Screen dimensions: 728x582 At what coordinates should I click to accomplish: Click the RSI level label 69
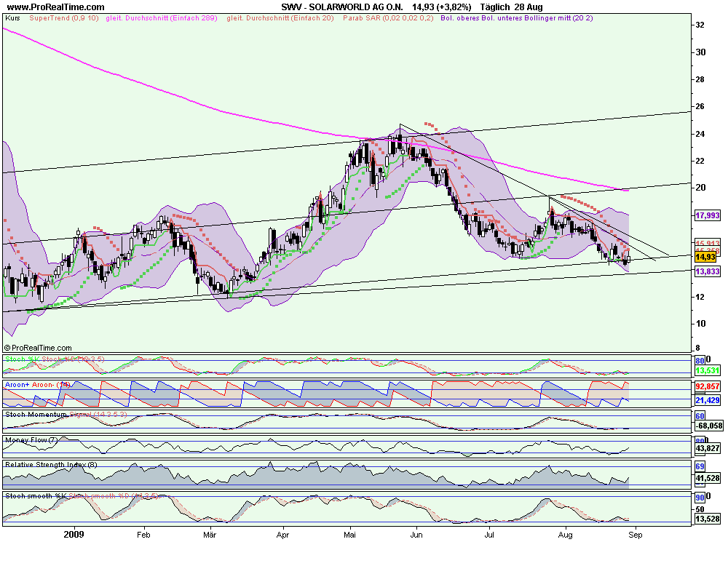click(x=700, y=466)
